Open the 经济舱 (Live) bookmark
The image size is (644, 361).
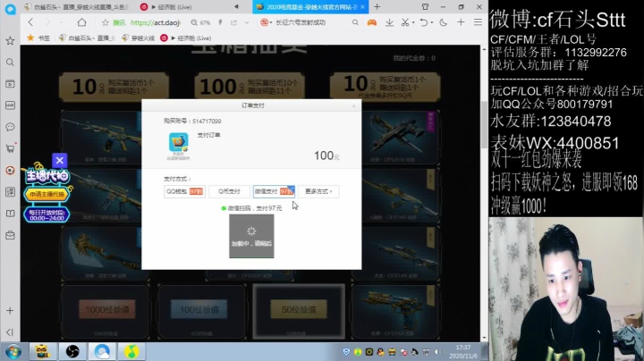[x=186, y=38]
